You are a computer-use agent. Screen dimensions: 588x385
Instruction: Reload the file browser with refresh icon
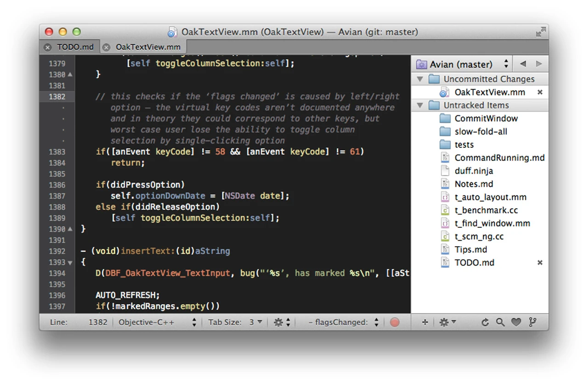coord(485,323)
